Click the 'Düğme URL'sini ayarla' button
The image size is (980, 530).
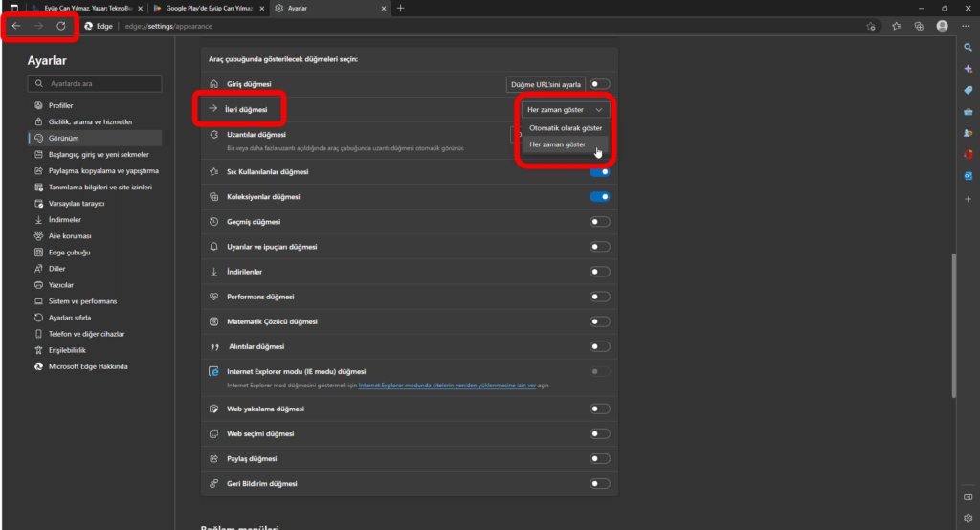click(546, 85)
